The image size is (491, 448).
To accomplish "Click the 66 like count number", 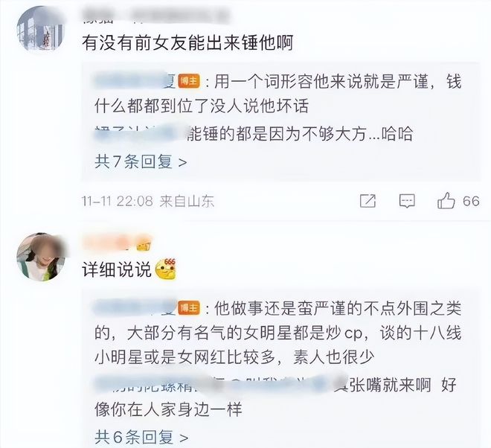I will click(471, 201).
